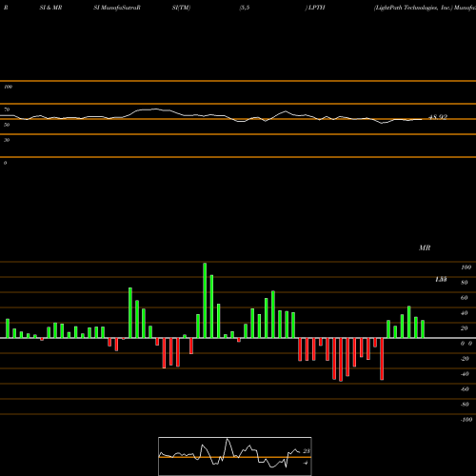Image resolution: width=476 pixels, height=476 pixels.
Task: Click the LPTH ticker symbol in header
Action: (x=316, y=8)
